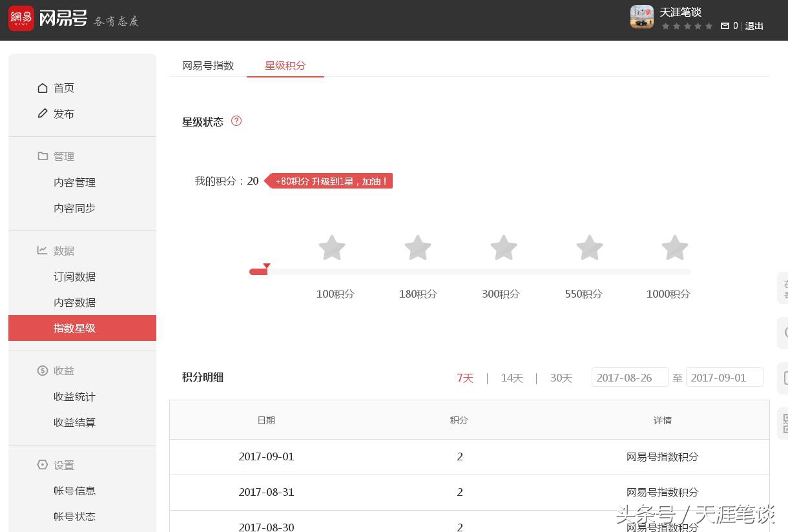Open the start date field 2017-08-26

point(630,377)
